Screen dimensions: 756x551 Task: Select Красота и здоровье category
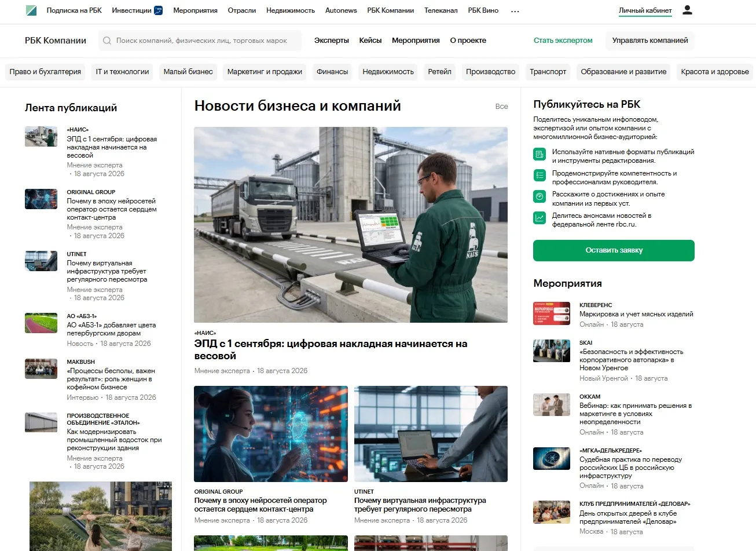[715, 72]
